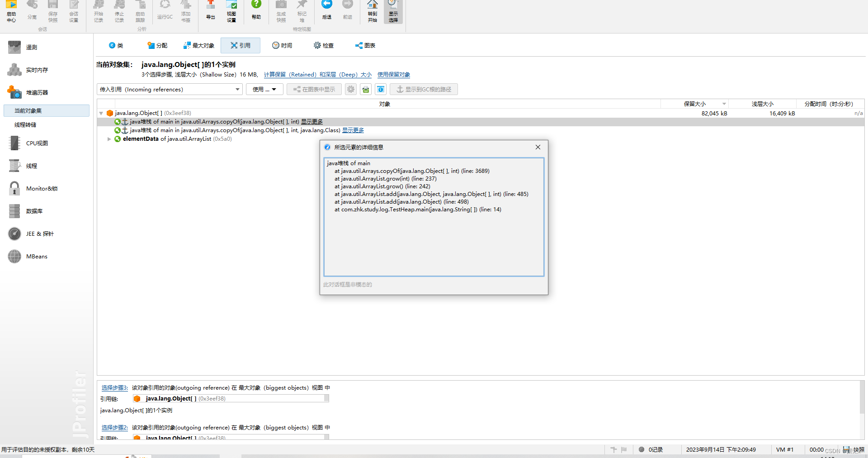Select 当前对象集 in the sidebar
868x458 pixels.
(47, 110)
